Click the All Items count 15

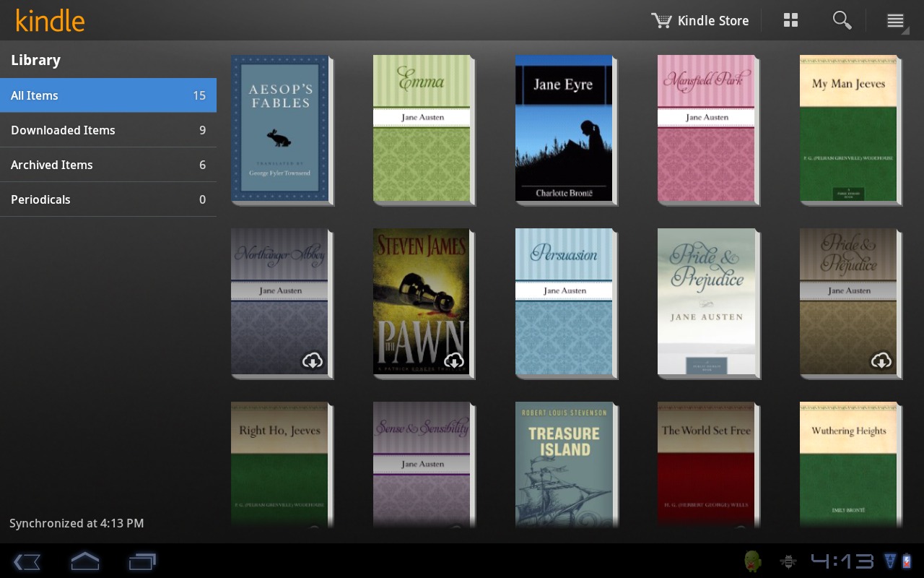tap(199, 95)
